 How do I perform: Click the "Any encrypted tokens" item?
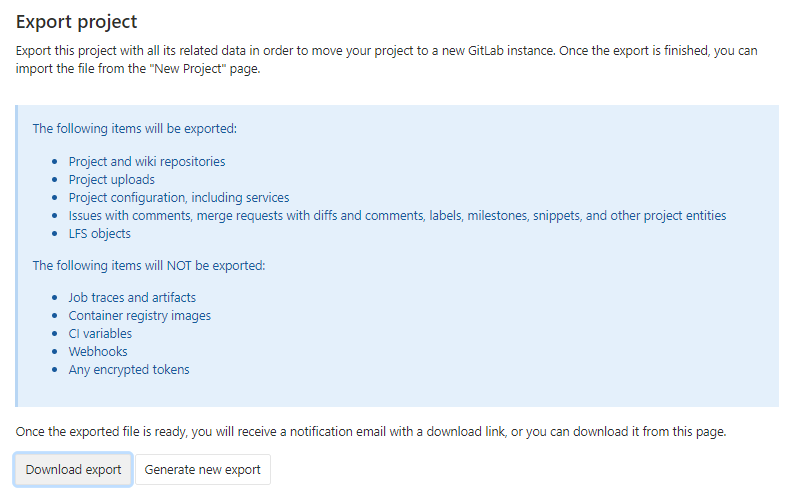coord(128,369)
